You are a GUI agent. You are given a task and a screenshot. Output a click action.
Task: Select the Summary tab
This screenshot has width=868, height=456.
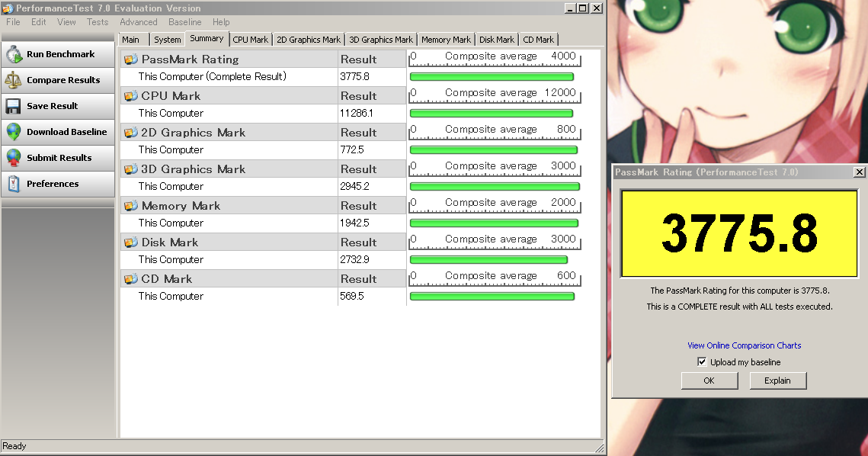pos(207,38)
